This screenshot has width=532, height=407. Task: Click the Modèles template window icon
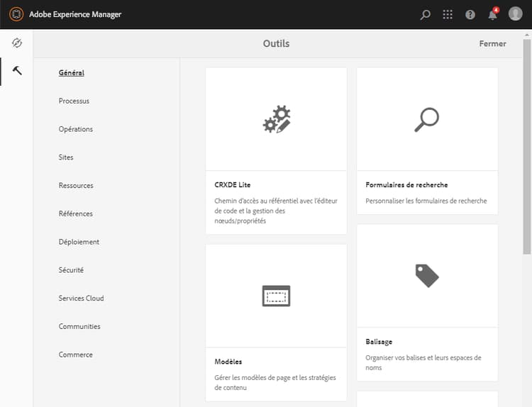click(276, 296)
